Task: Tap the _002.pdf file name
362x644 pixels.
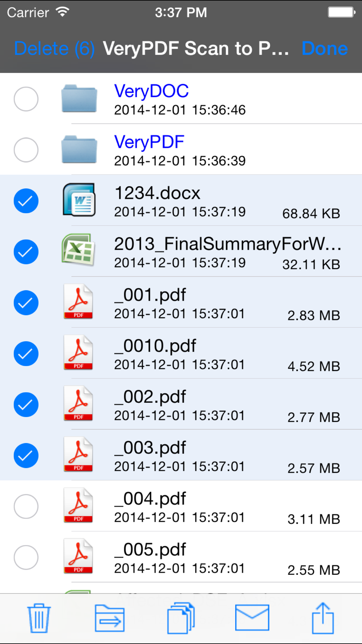Action: 150,397
